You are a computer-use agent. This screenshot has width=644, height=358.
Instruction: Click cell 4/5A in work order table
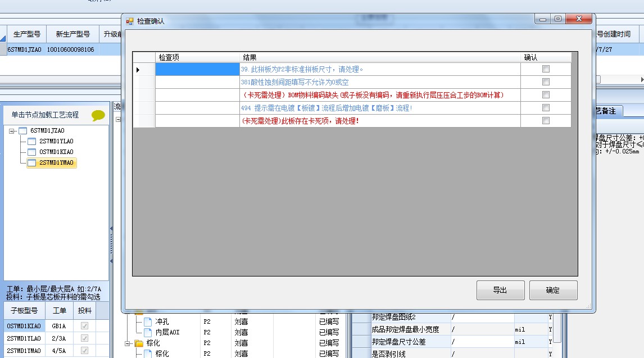click(59, 351)
